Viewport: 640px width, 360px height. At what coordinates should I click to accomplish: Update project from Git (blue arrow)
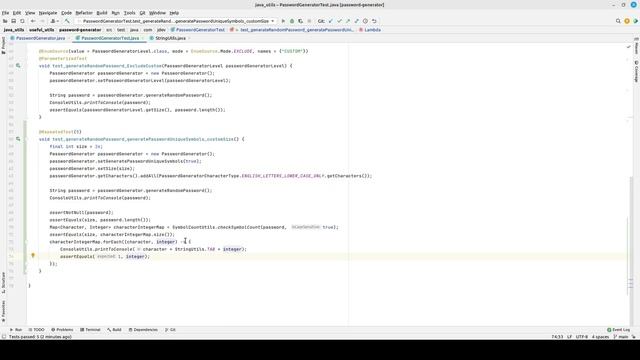tap(331, 21)
